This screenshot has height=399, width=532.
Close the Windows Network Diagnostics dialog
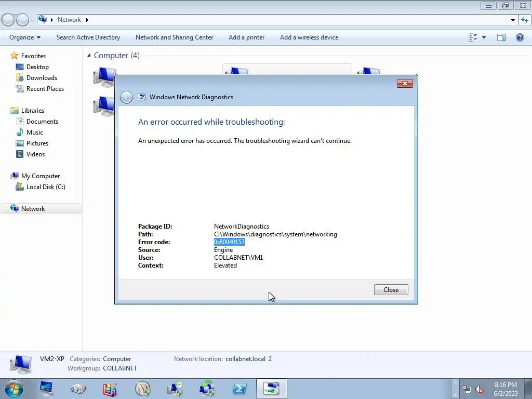pyautogui.click(x=391, y=290)
